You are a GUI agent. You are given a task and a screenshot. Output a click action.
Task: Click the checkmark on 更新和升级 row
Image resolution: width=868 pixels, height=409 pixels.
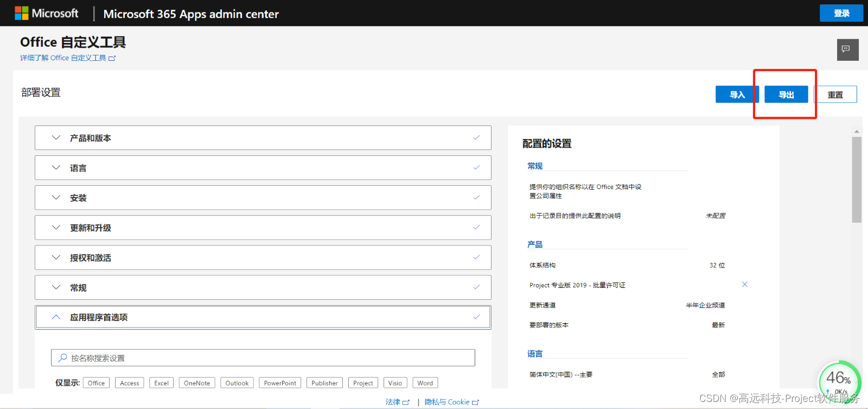click(x=476, y=227)
